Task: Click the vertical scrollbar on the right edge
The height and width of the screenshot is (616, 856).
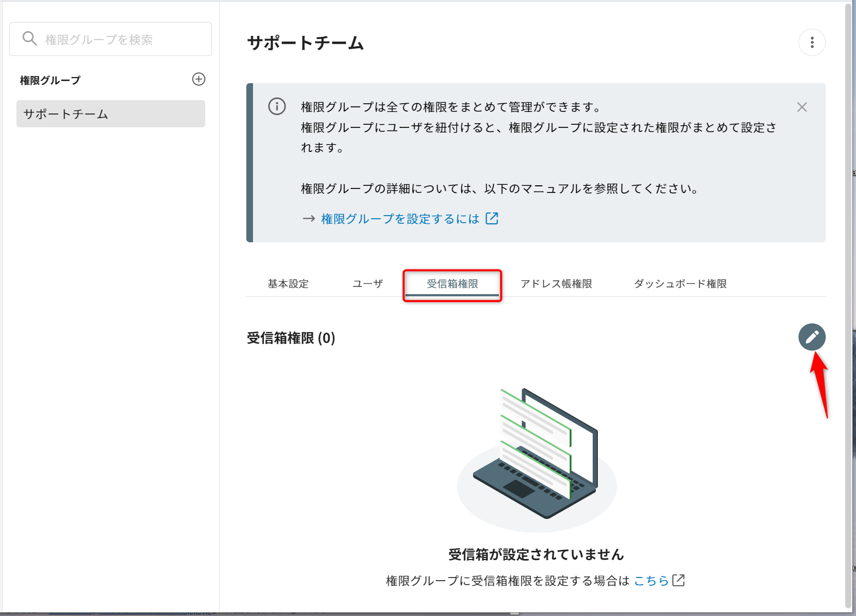Action: (x=848, y=308)
